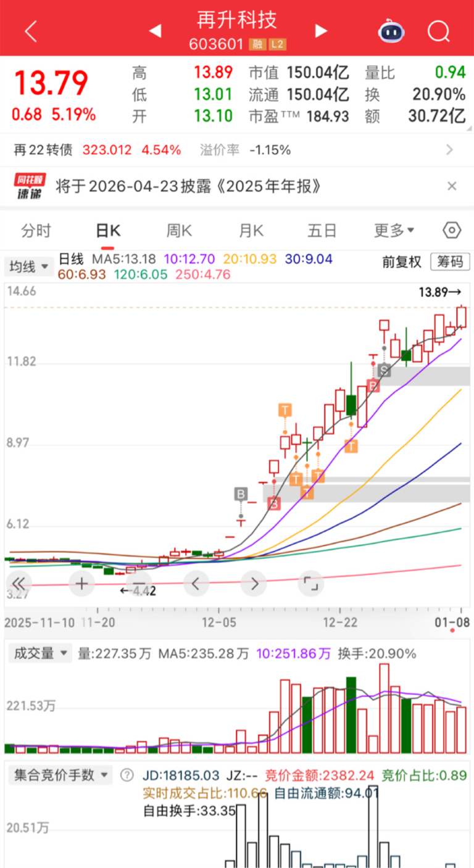The height and width of the screenshot is (868, 474).
Task: Open 再22转债 convertible bond details arrow
Action: coord(449,149)
